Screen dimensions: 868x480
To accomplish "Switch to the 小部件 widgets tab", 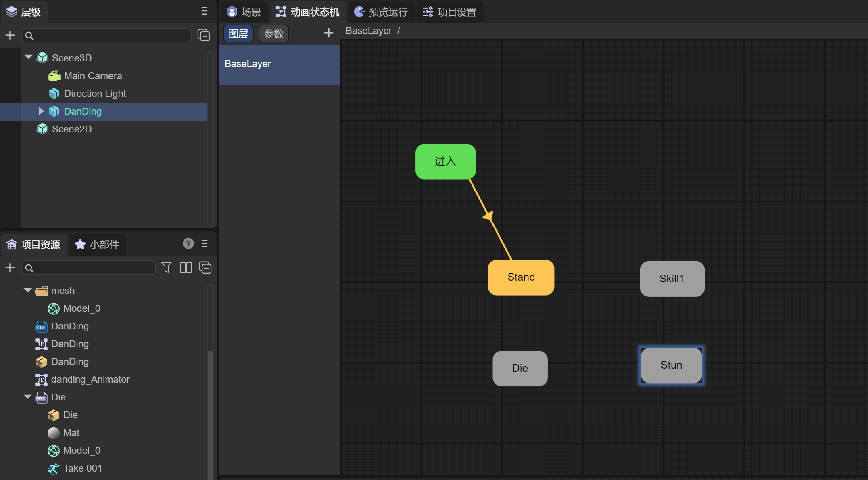I will coord(98,244).
